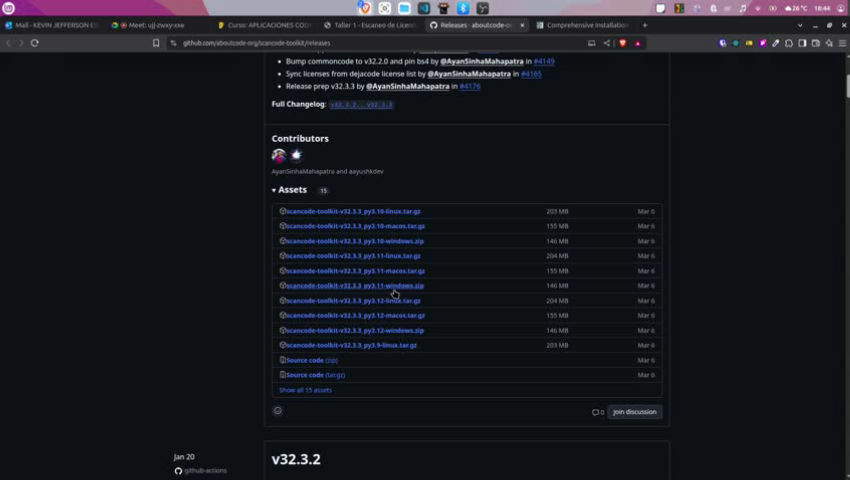The image size is (850, 480).
Task: Download py3.12-linux.tar.gz asset
Action: coord(353,301)
